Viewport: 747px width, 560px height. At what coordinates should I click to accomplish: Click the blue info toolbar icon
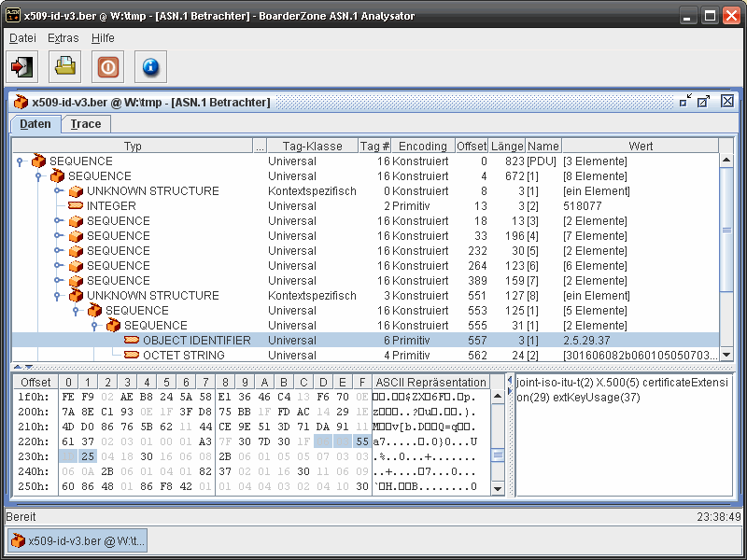(150, 66)
